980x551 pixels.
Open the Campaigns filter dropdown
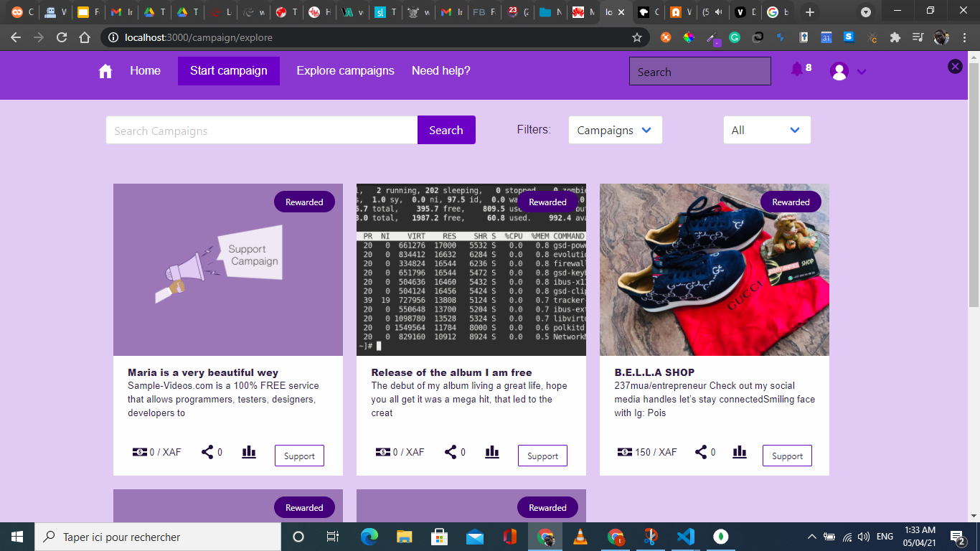click(615, 130)
